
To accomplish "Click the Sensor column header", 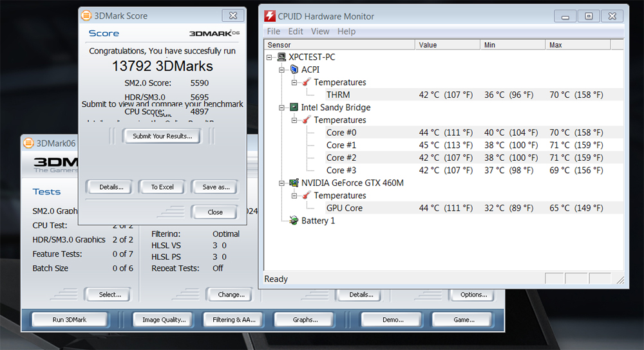I will point(339,45).
